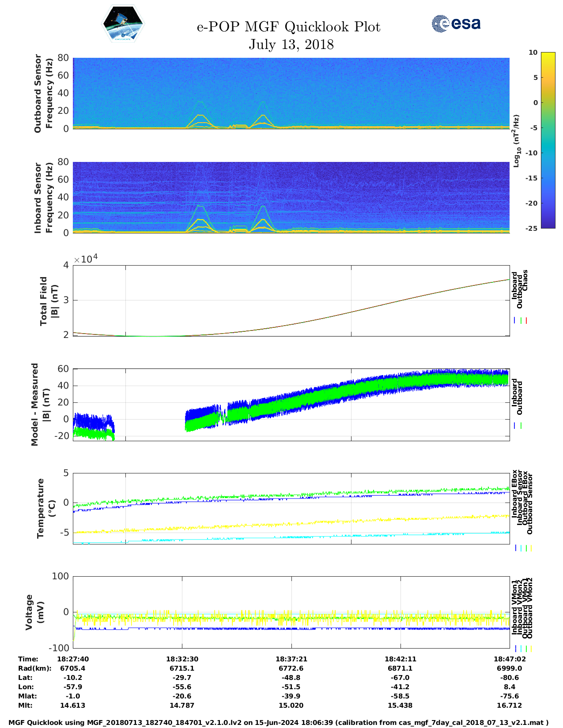Click the Outboard Sensor spectrogram panel
Screen dimensions: 563x728
tap(291, 93)
